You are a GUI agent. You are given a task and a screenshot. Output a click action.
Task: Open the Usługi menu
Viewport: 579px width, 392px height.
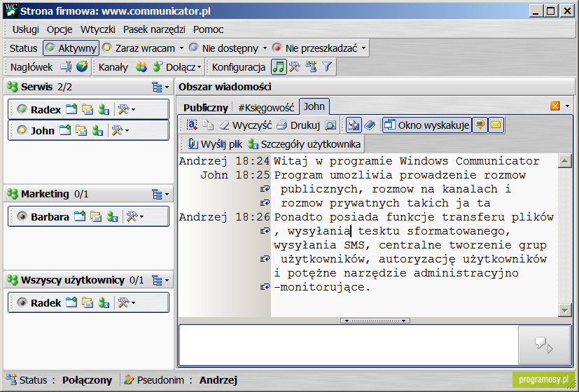point(25,29)
